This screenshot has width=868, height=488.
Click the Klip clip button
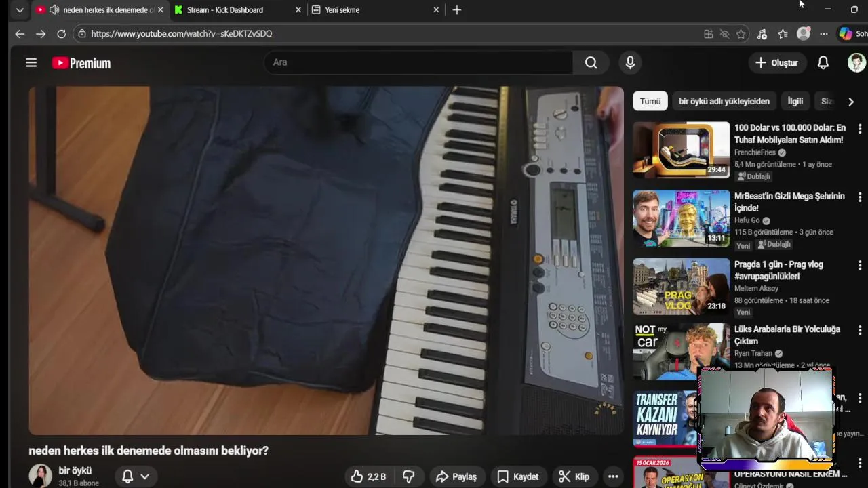point(574,476)
